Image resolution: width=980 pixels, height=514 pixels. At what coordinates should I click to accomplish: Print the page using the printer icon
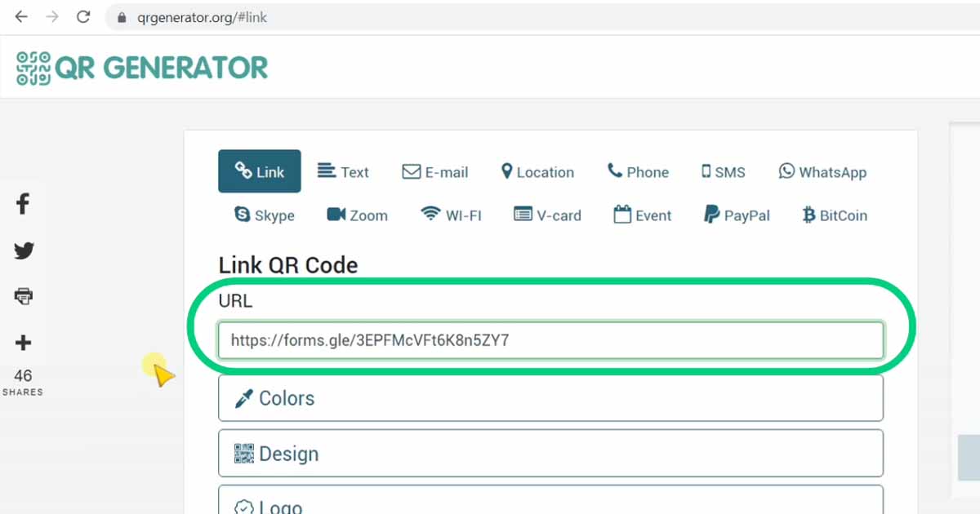tap(23, 295)
